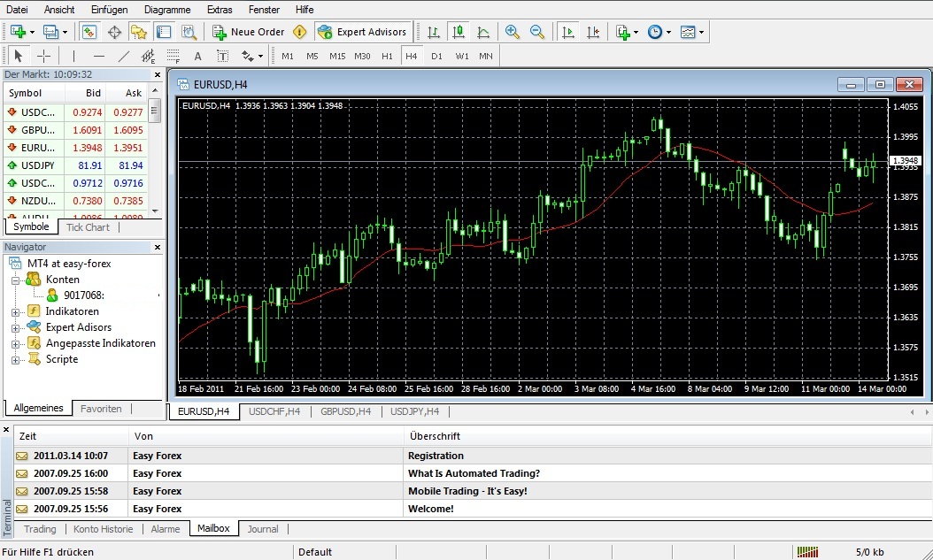The image size is (933, 560).
Task: Switch chart to bar chart
Action: [x=434, y=32]
